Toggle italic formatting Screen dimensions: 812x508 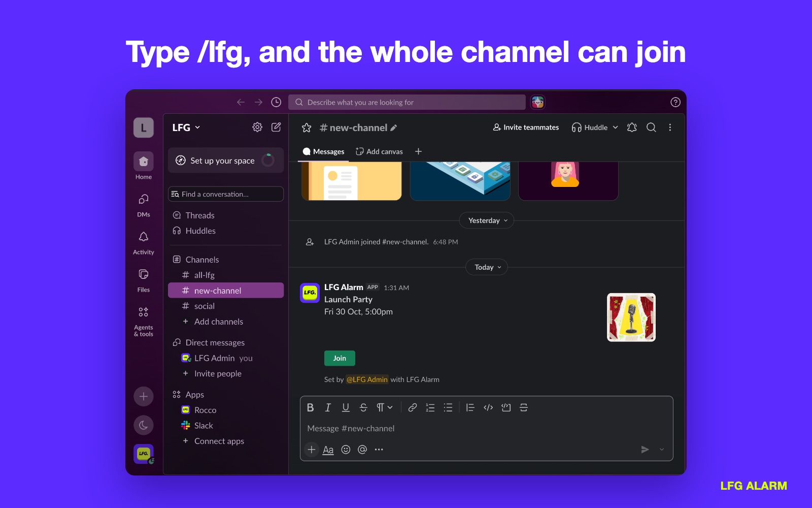(x=328, y=407)
